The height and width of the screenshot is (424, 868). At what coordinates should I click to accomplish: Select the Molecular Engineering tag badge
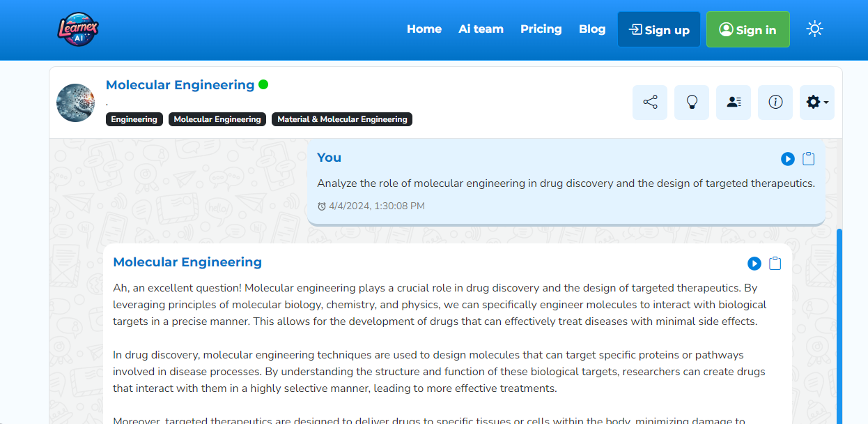(x=217, y=119)
